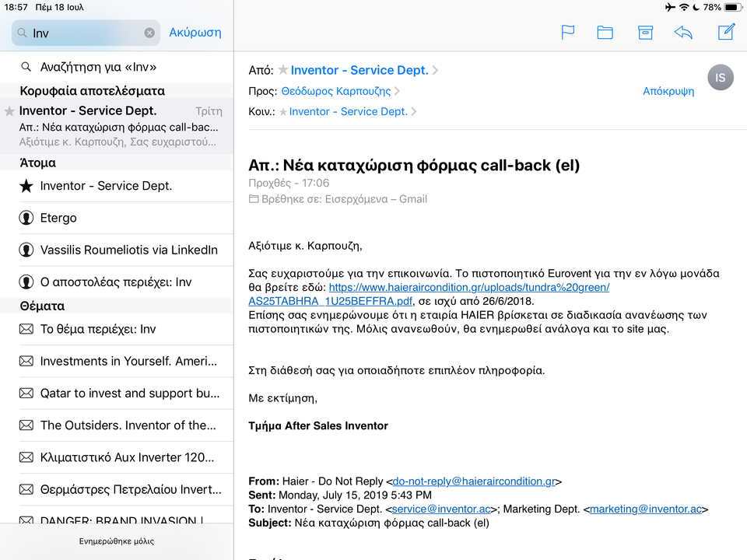Tap the Ενημερώθηκε μόλις status text
Screen dimensions: 747x560
point(117,541)
